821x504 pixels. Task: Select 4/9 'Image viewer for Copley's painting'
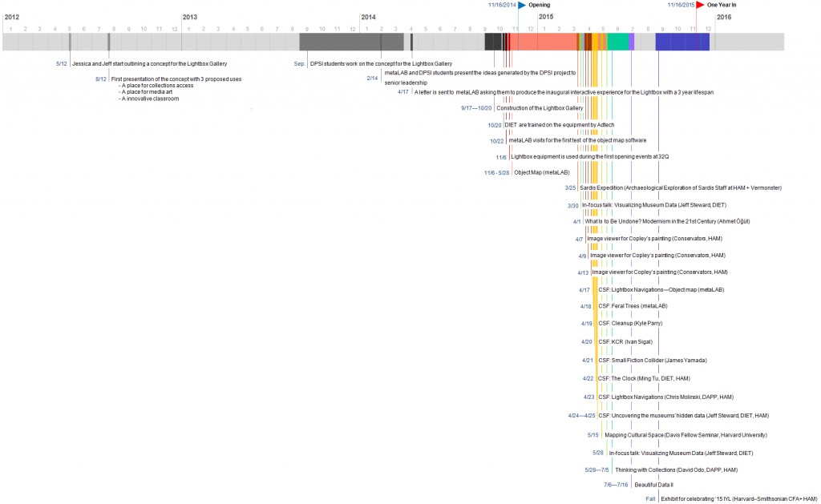(x=658, y=256)
